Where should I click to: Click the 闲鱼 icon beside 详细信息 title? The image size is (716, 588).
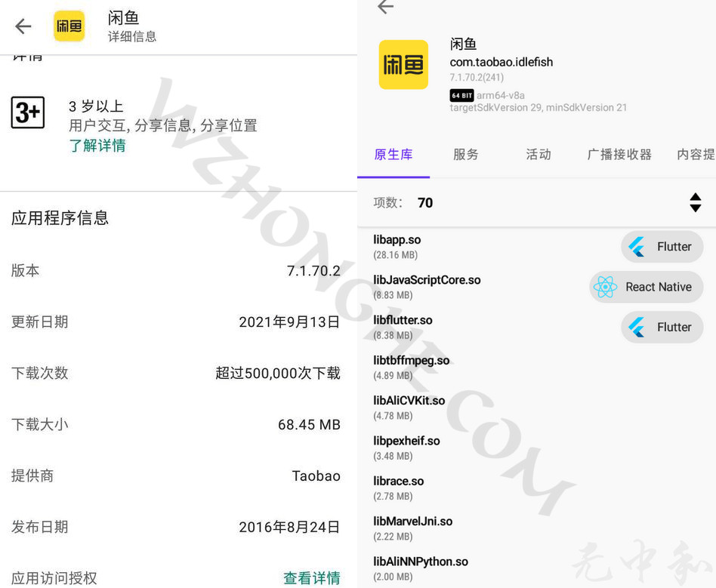point(69,26)
